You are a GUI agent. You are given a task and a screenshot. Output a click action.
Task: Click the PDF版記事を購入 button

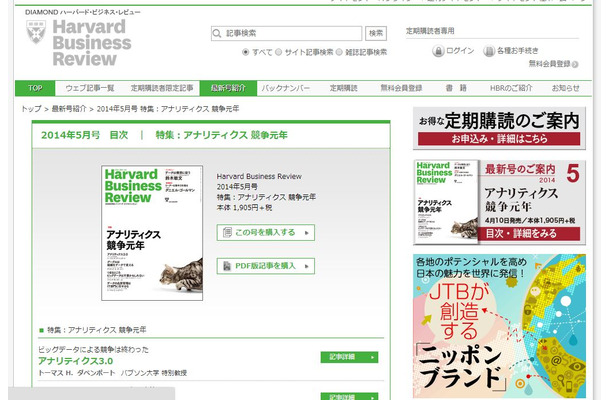[266, 266]
